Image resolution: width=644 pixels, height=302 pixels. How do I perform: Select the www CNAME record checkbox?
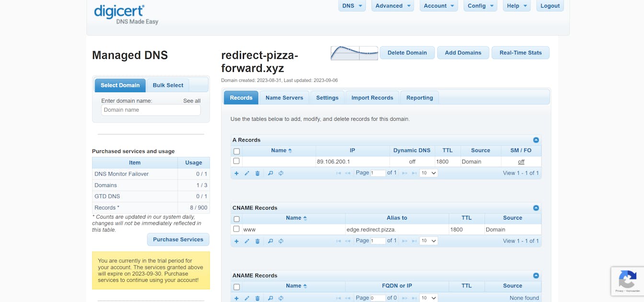coord(236,229)
